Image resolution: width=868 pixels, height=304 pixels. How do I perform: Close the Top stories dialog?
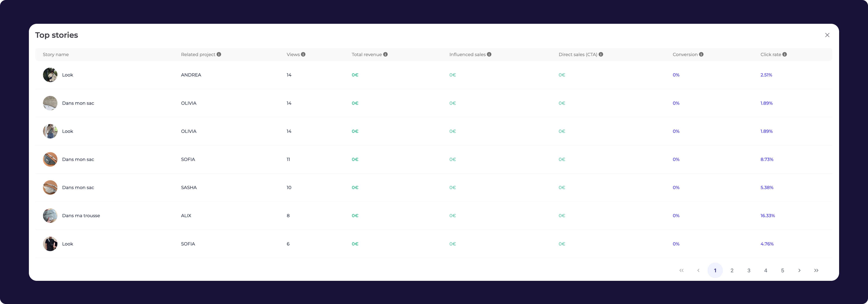point(827,35)
